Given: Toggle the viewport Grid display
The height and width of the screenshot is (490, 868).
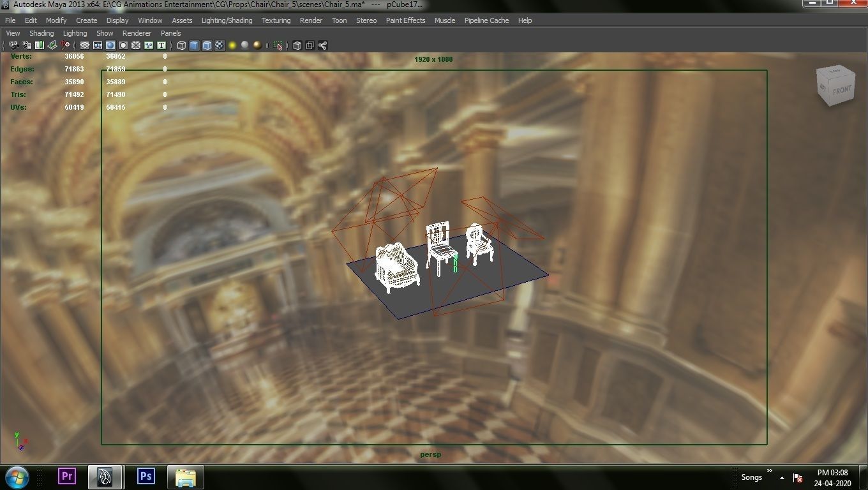Looking at the screenshot, I should 84,45.
